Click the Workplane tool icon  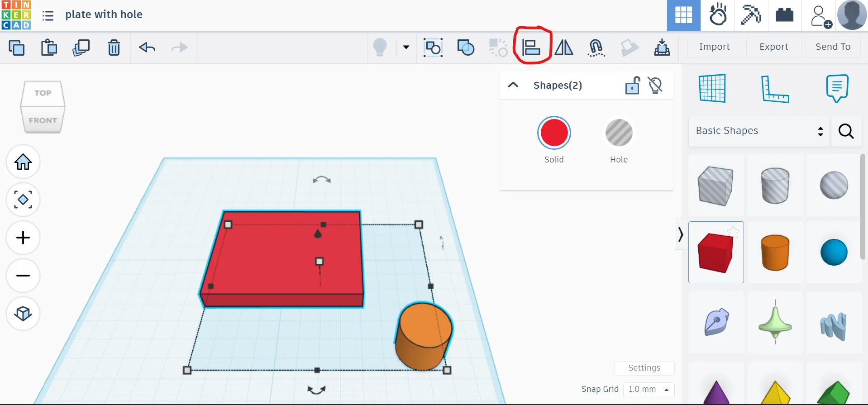pos(712,89)
